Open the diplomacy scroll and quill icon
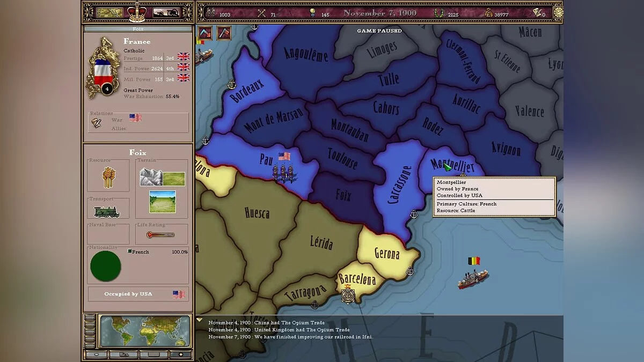The height and width of the screenshot is (362, 644). [x=97, y=123]
